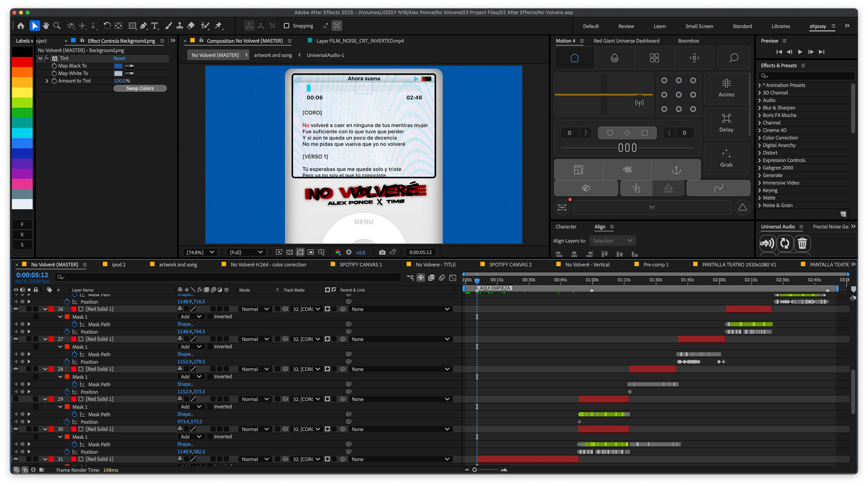Click the Universal Audio refresh icon
The width and height of the screenshot is (868, 486).
pos(785,243)
